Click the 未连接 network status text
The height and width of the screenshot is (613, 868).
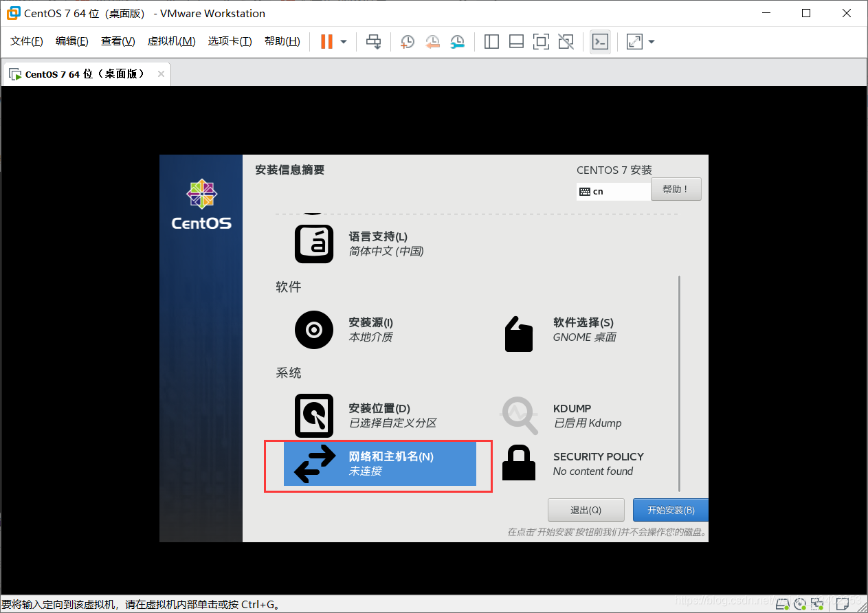(x=366, y=471)
